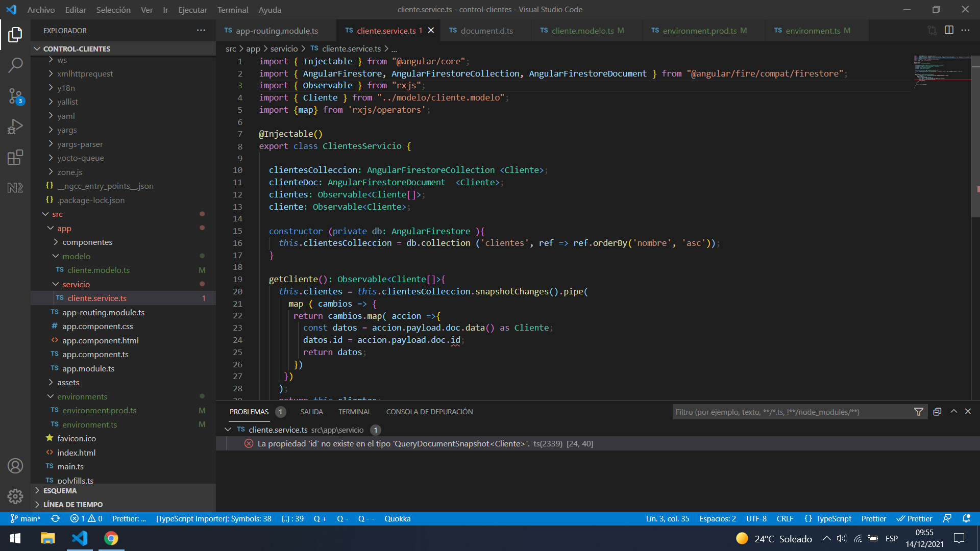Expand the ESQUEMA outline section
This screenshot has height=551, width=980.
click(x=123, y=491)
